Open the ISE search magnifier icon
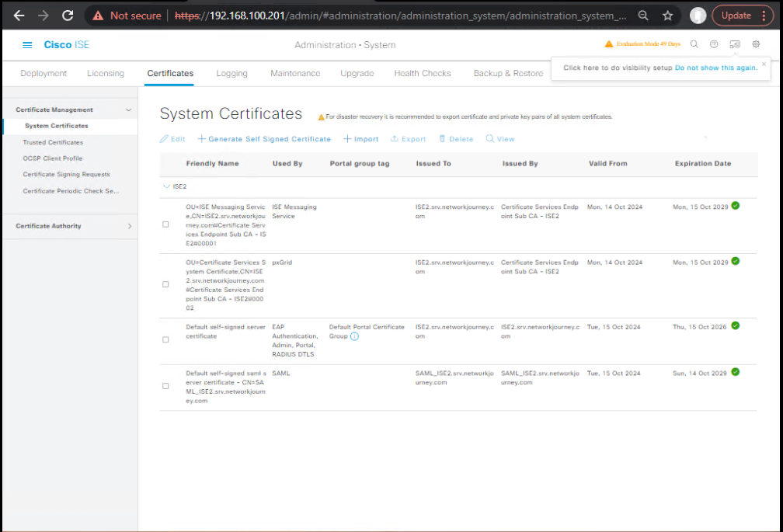 [x=694, y=44]
